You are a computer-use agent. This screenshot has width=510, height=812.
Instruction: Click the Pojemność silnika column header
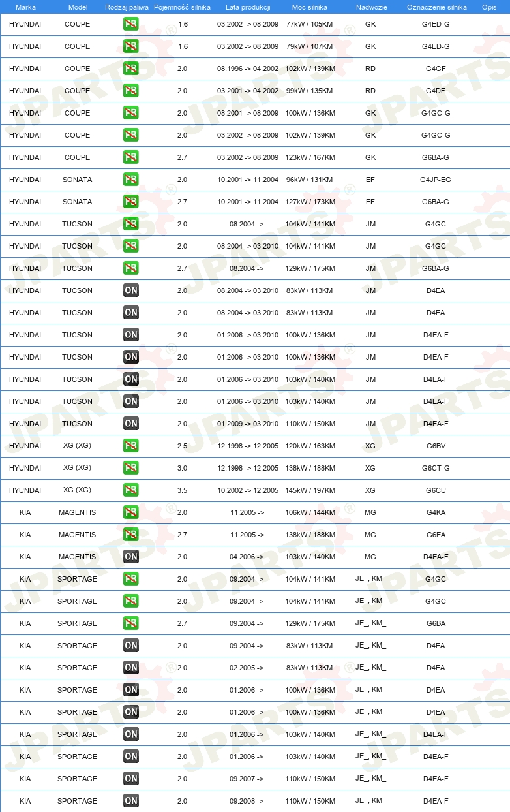click(x=182, y=7)
